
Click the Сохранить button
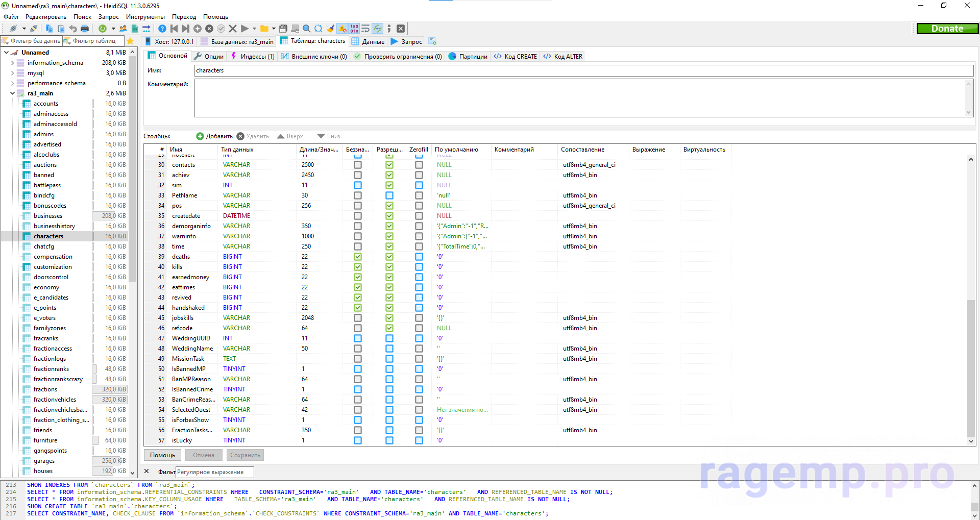point(245,455)
